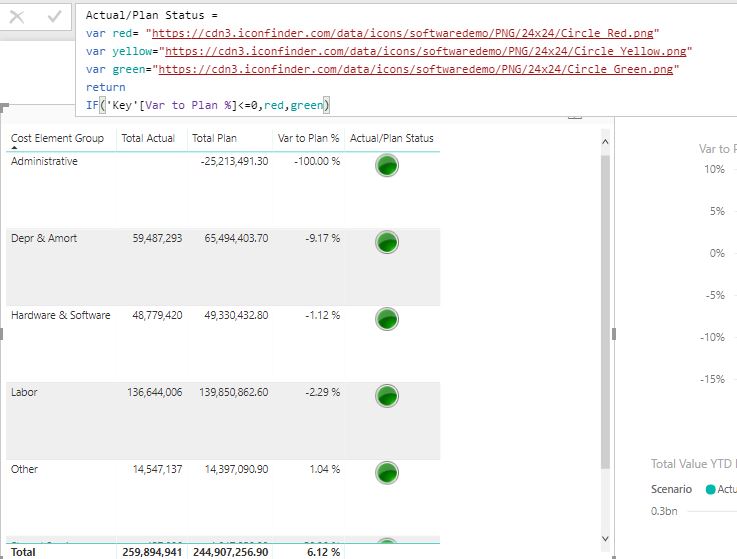Click the table scrollbar up arrow
Screen dimensions: 737x559
pos(605,142)
